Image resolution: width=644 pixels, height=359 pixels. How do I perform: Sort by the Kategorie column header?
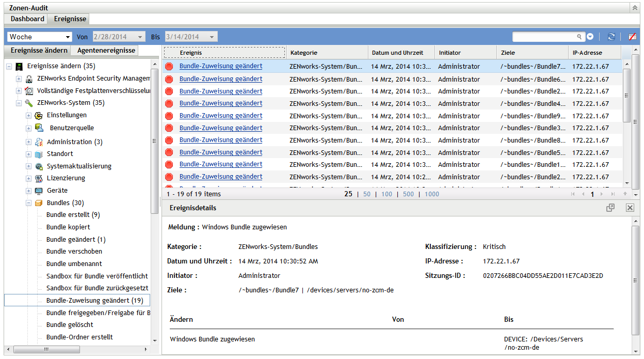[327, 53]
